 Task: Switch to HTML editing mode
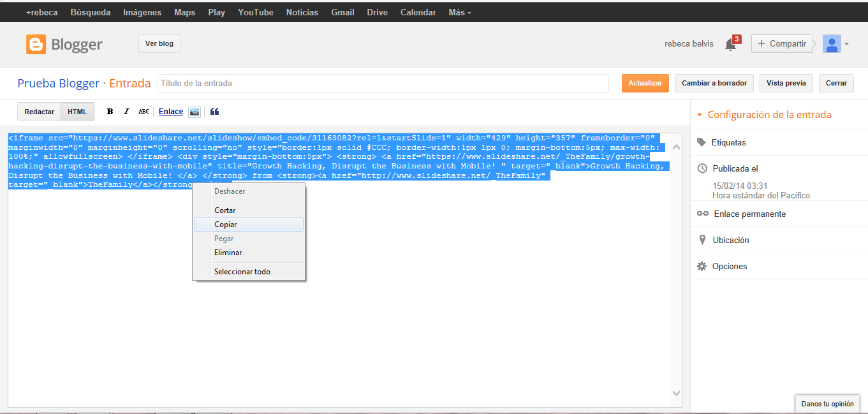(x=77, y=112)
